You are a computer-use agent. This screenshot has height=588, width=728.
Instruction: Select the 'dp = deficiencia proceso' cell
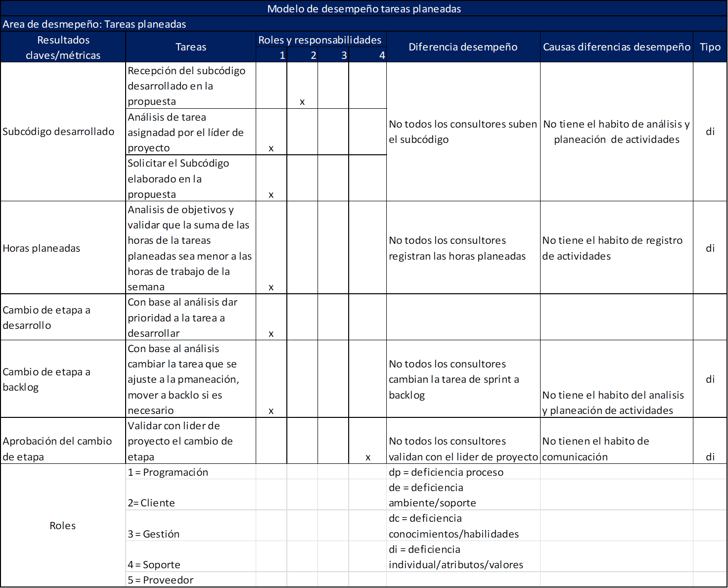click(x=463, y=472)
